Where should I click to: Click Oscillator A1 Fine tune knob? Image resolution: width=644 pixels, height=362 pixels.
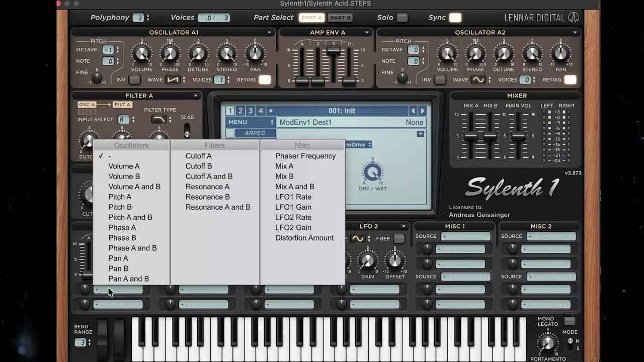[97, 78]
